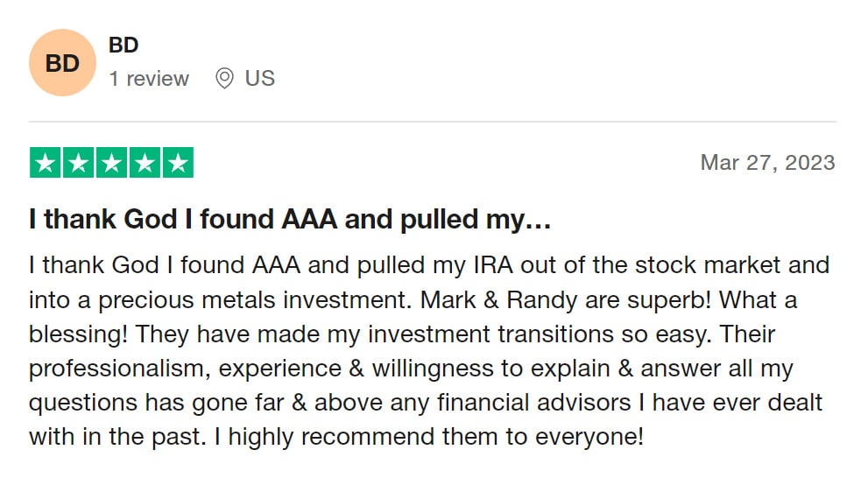Click "I highly recommend them to everyone!"
Screen dimensions: 868x478
point(429,437)
